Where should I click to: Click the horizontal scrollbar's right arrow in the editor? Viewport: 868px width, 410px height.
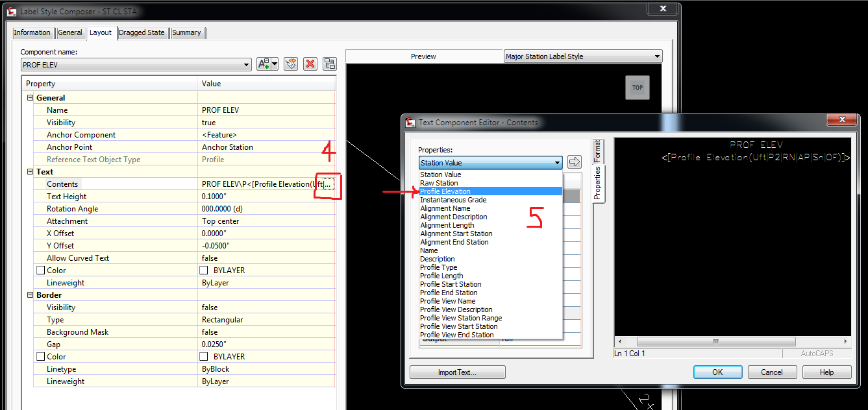[x=845, y=341]
